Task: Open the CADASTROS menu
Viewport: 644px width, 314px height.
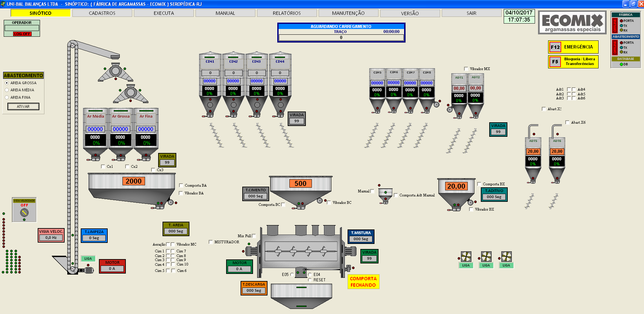Action: 102,13
